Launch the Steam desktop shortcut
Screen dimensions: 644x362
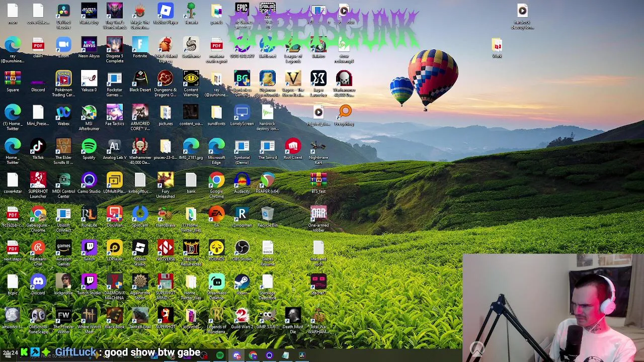(x=242, y=284)
